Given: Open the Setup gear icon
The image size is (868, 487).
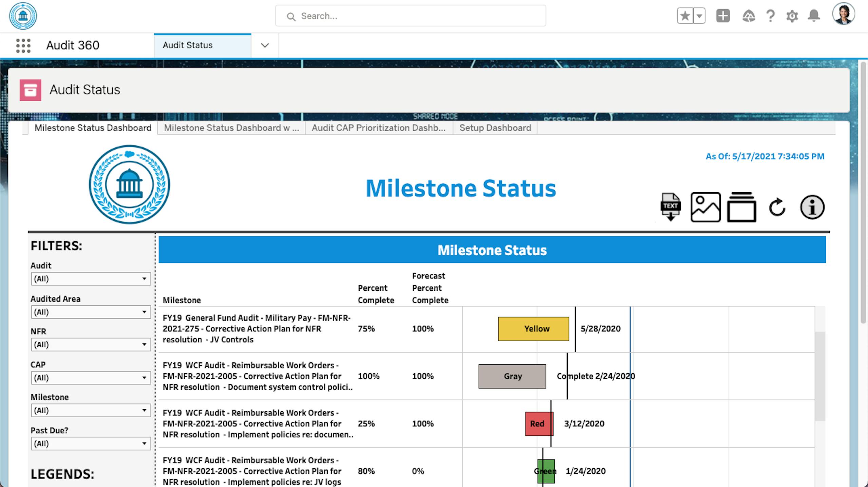Looking at the screenshot, I should [x=792, y=16].
